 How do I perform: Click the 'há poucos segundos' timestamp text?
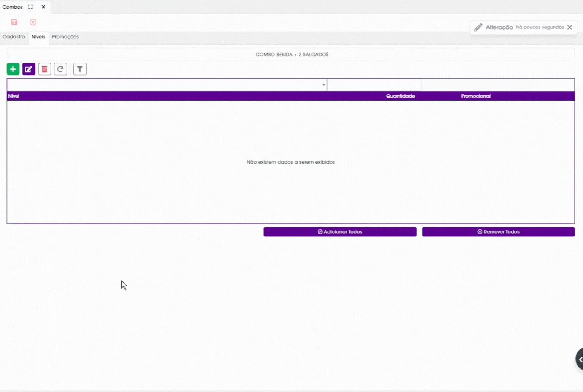(540, 27)
